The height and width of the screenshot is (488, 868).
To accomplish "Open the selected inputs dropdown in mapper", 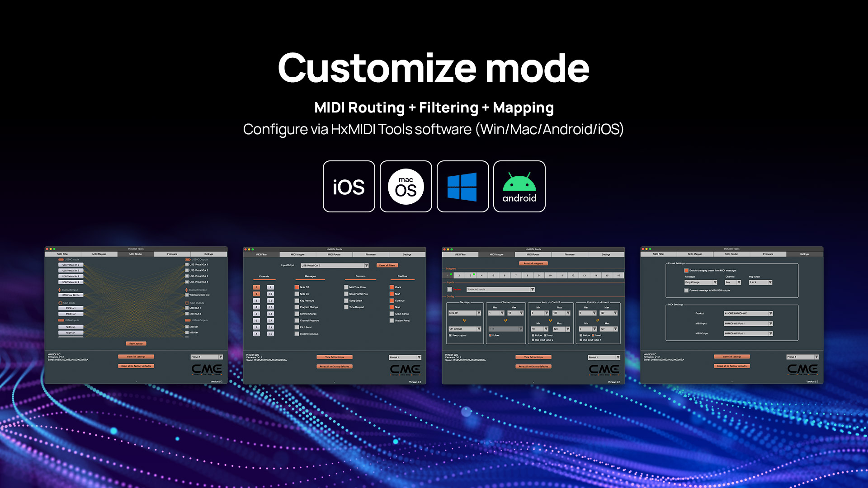I will click(500, 289).
